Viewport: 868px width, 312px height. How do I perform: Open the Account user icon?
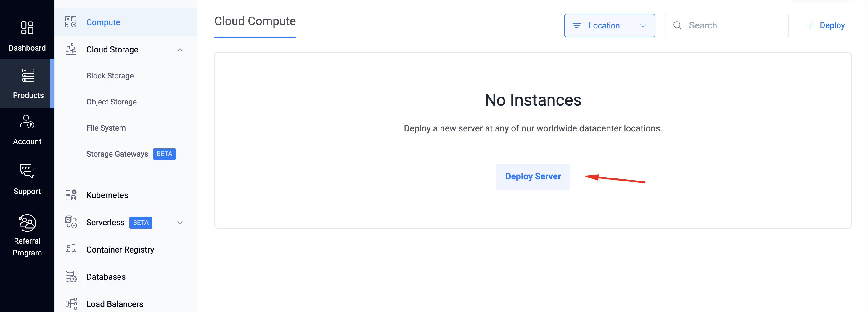[x=27, y=122]
